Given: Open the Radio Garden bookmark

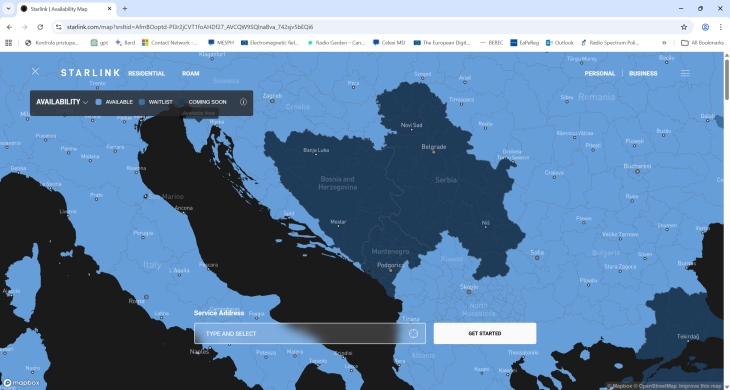Looking at the screenshot, I should coord(336,42).
